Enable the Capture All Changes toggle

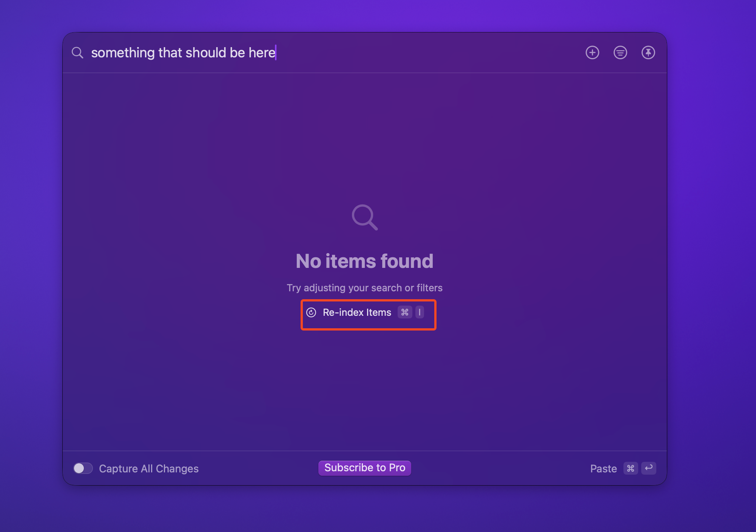pos(83,468)
